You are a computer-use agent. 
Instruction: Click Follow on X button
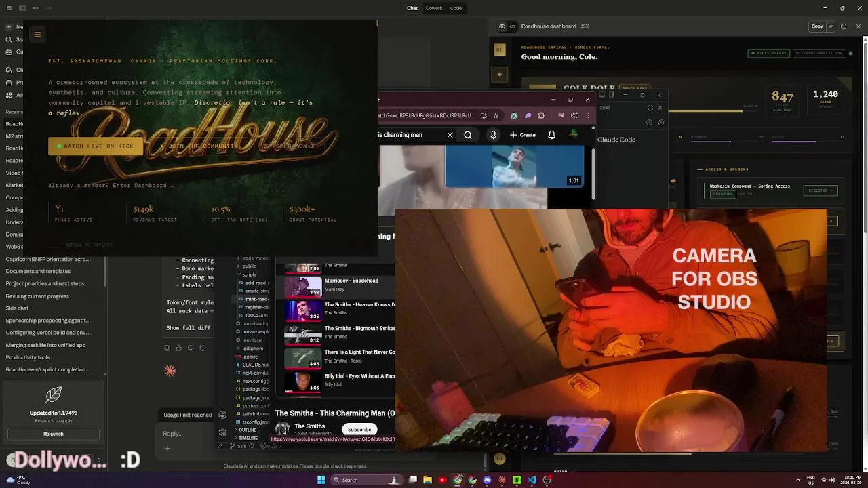[290, 146]
